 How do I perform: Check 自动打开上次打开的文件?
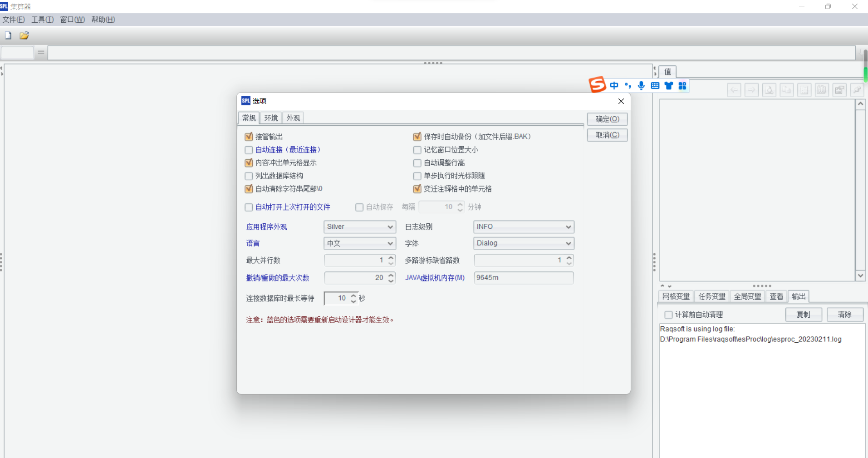pos(249,207)
